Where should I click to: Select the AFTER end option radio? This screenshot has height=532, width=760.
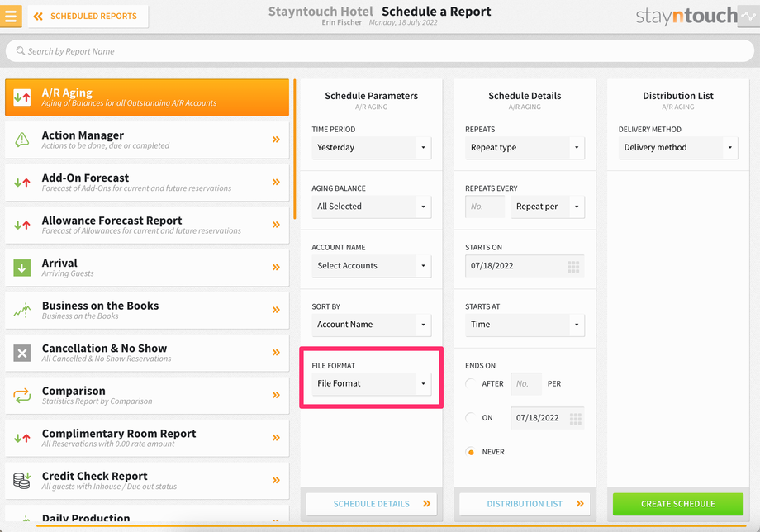pyautogui.click(x=470, y=384)
